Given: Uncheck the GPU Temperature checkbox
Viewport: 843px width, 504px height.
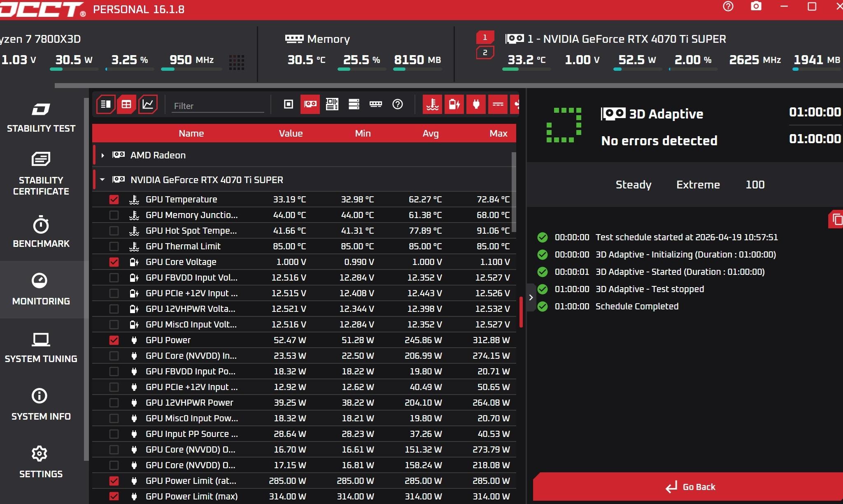Looking at the screenshot, I should click(114, 200).
